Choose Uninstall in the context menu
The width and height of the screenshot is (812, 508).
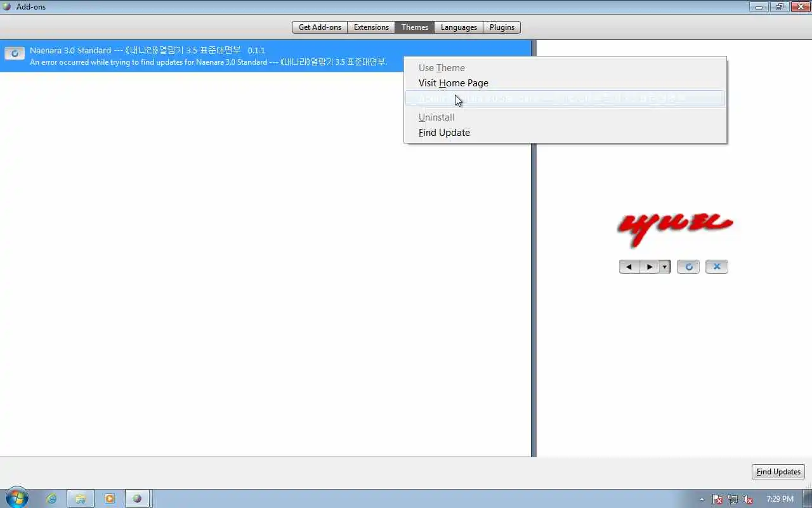(x=565, y=117)
